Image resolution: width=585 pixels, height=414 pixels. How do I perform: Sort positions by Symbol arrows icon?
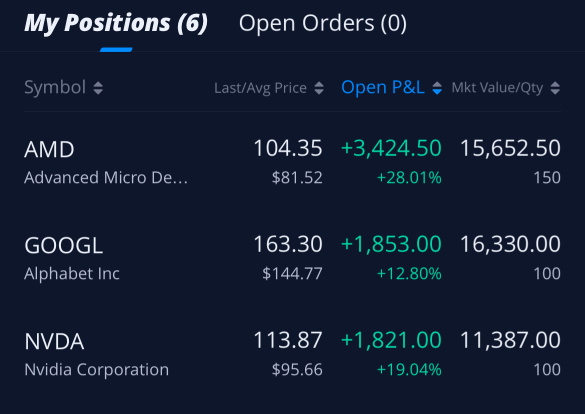pos(98,88)
